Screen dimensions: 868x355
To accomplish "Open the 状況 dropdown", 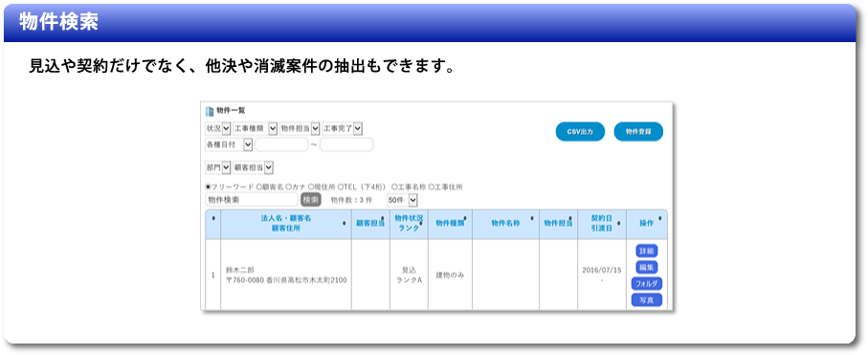I will [x=217, y=128].
